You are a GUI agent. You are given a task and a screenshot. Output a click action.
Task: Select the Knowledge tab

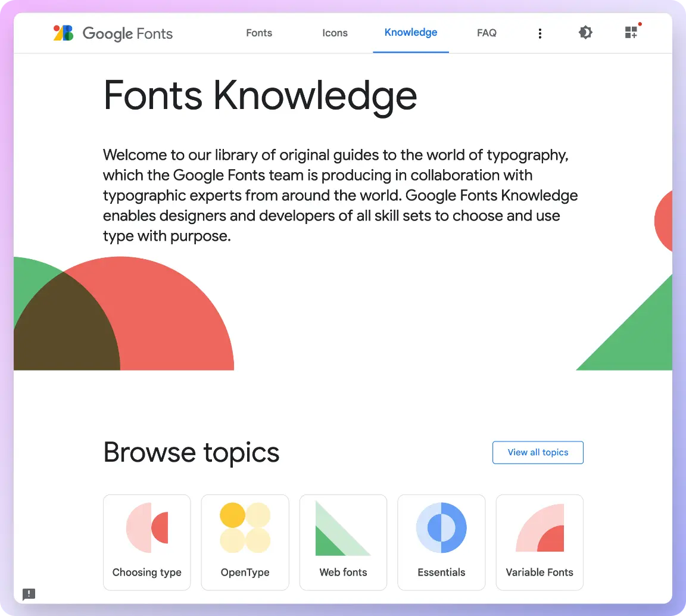411,32
